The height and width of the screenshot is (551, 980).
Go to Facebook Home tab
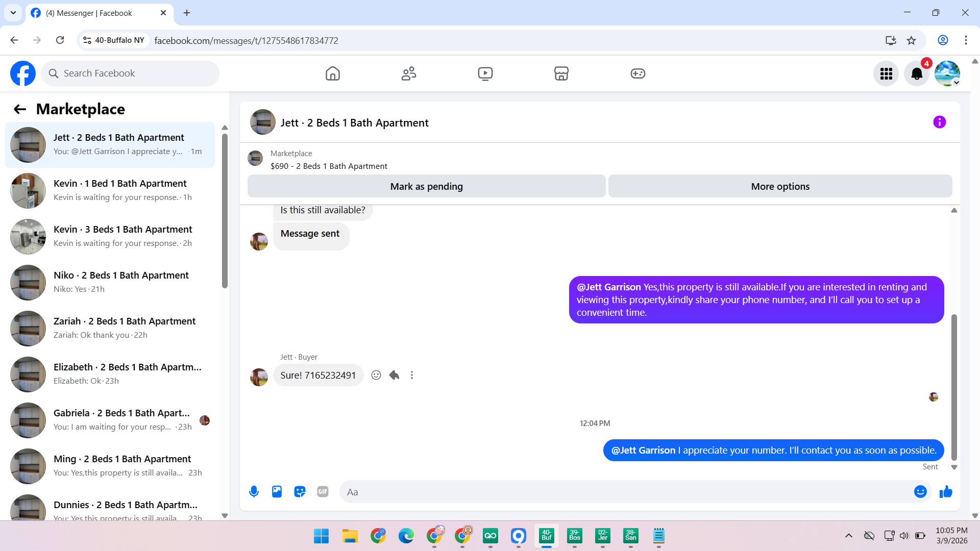click(x=332, y=74)
